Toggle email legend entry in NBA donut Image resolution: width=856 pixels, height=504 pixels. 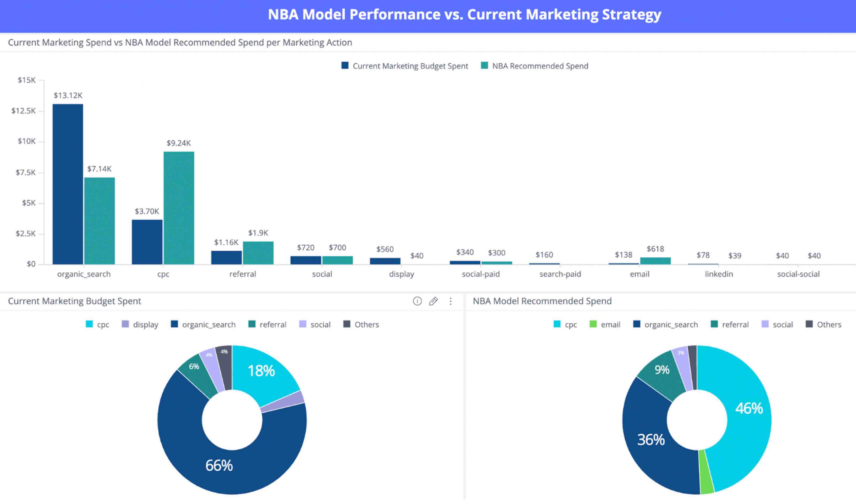pos(605,324)
